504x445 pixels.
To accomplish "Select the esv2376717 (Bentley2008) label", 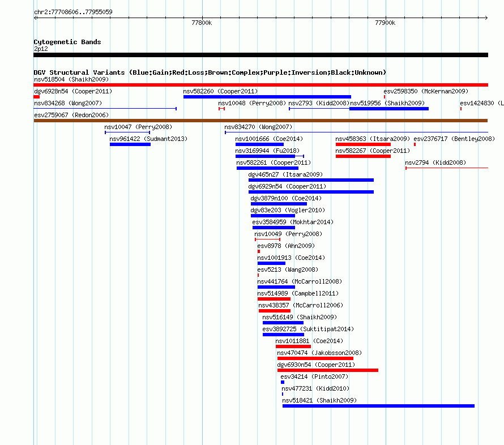I will point(454,139).
